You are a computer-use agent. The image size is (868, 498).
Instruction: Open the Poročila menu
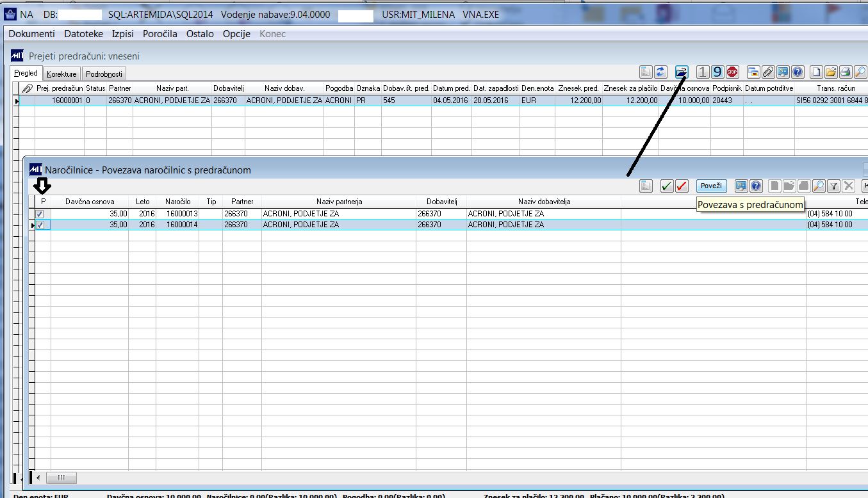click(x=160, y=34)
